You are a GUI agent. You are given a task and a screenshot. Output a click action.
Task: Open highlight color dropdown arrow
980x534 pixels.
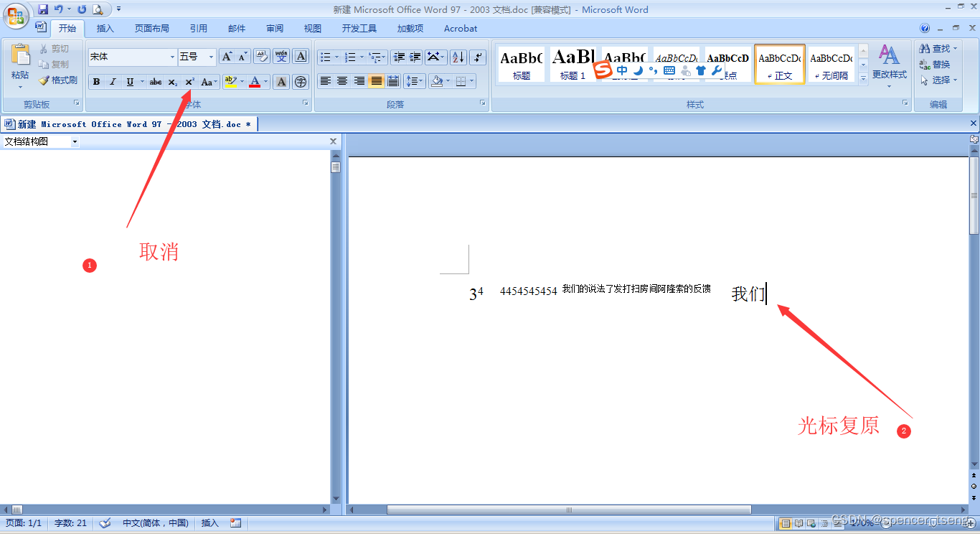[x=242, y=82]
